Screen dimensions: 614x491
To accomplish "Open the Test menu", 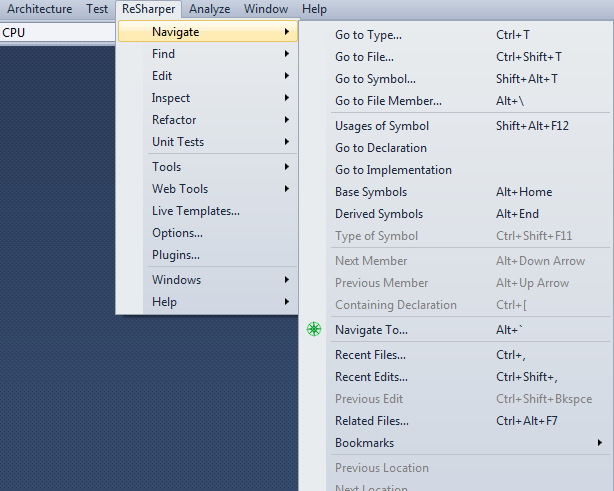I will 97,9.
